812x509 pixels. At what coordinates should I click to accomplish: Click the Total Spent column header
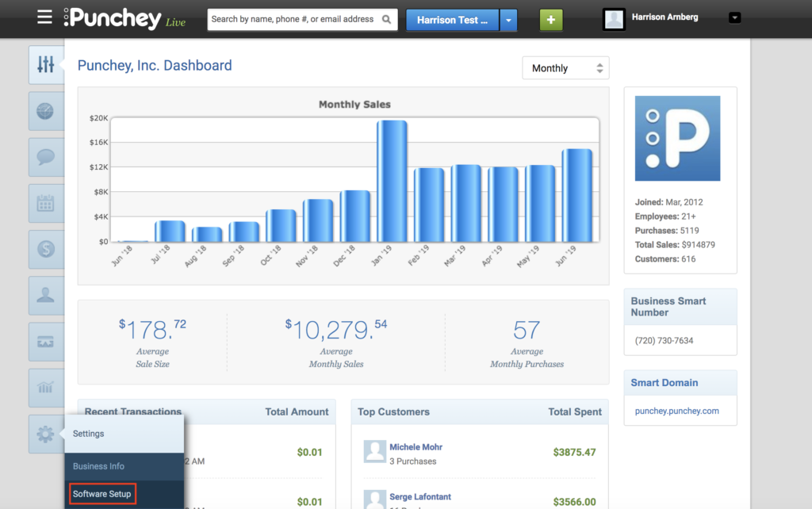pos(575,411)
